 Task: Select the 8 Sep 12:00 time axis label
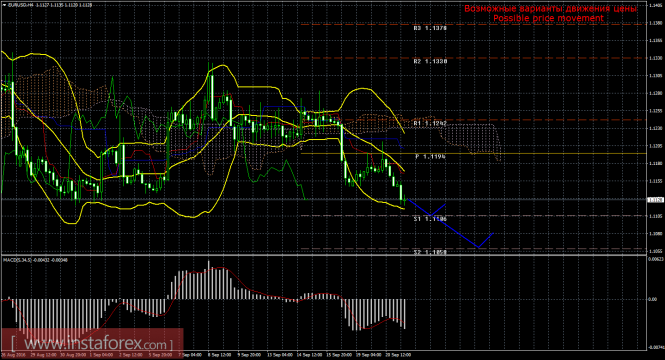pos(219,355)
